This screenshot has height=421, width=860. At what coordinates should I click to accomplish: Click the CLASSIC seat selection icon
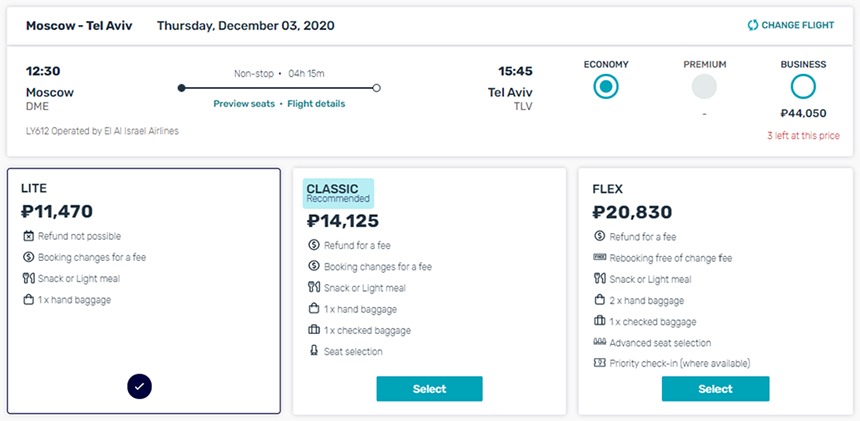click(x=314, y=351)
